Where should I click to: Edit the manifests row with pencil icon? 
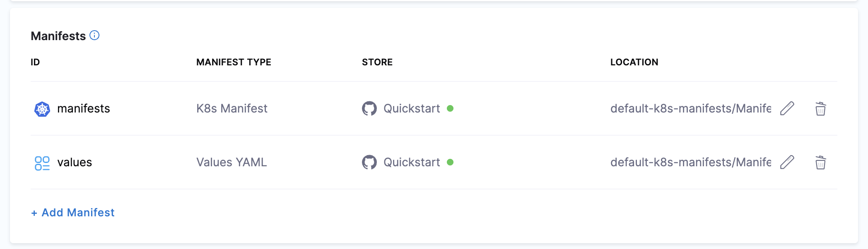(x=787, y=108)
